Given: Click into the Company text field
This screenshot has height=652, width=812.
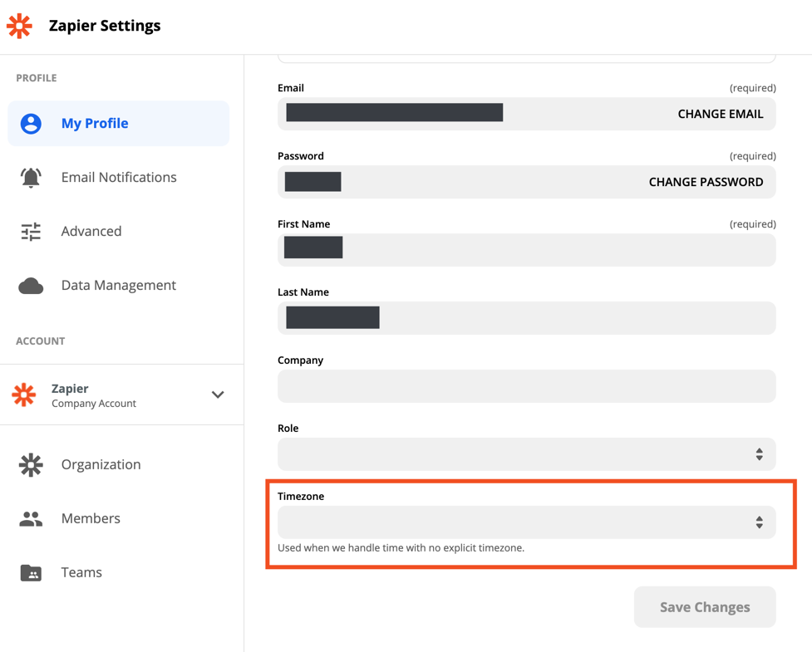Looking at the screenshot, I should coord(526,386).
